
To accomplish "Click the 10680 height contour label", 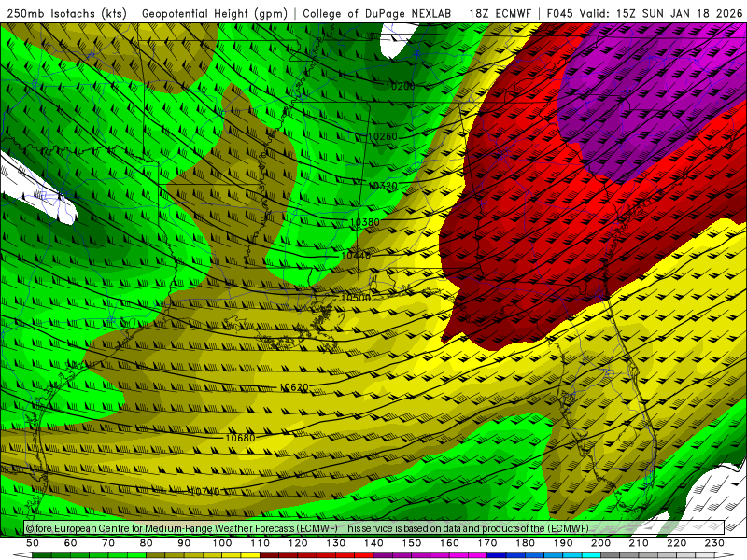I will 241,438.
